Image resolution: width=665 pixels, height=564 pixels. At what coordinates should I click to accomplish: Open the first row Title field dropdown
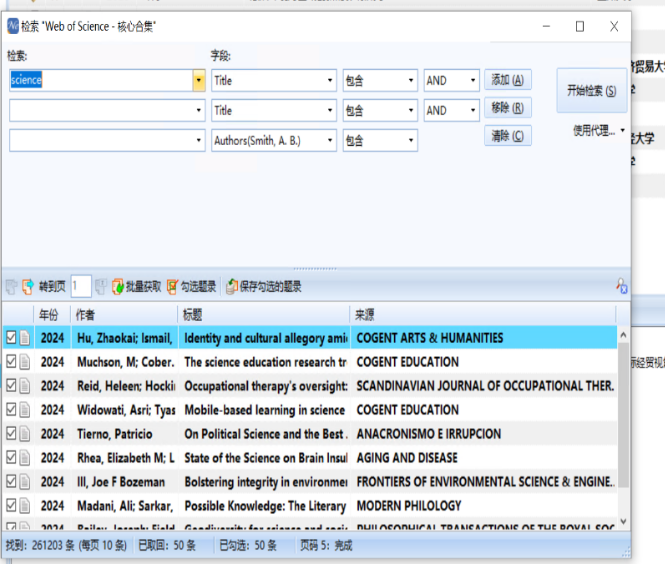[330, 81]
